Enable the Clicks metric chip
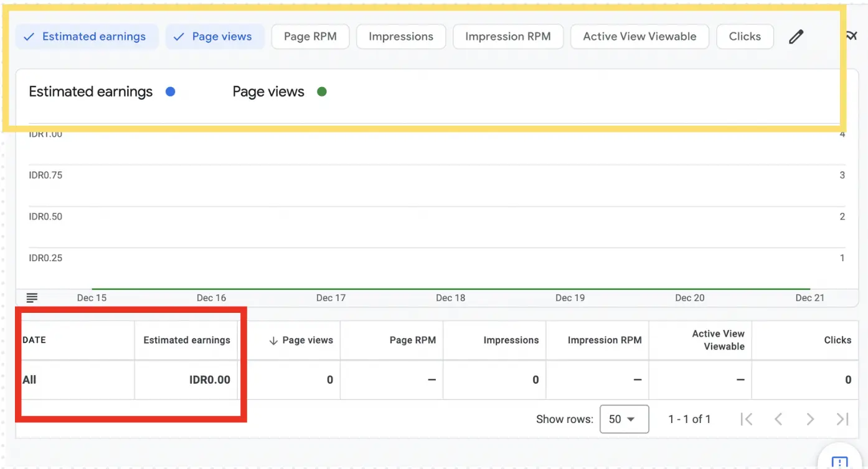The width and height of the screenshot is (868, 469). tap(745, 36)
